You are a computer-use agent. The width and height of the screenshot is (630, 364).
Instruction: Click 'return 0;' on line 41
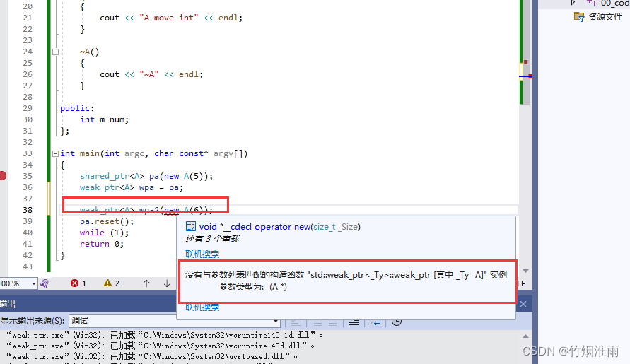click(x=102, y=244)
